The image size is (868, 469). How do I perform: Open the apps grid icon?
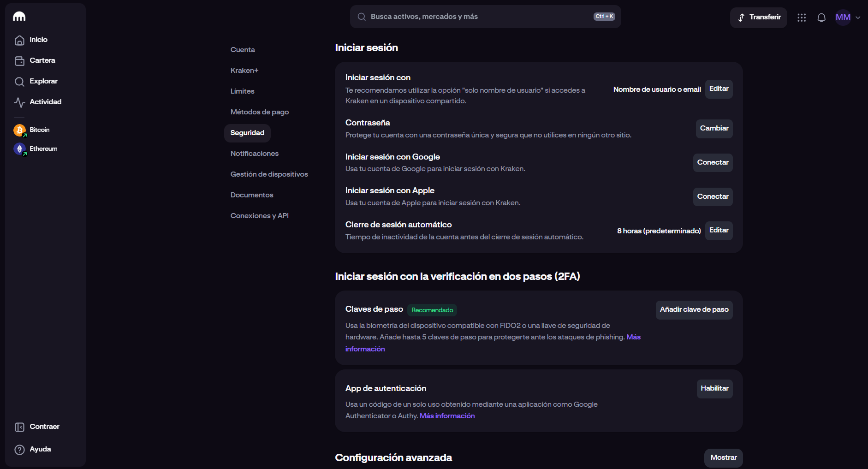tap(802, 18)
